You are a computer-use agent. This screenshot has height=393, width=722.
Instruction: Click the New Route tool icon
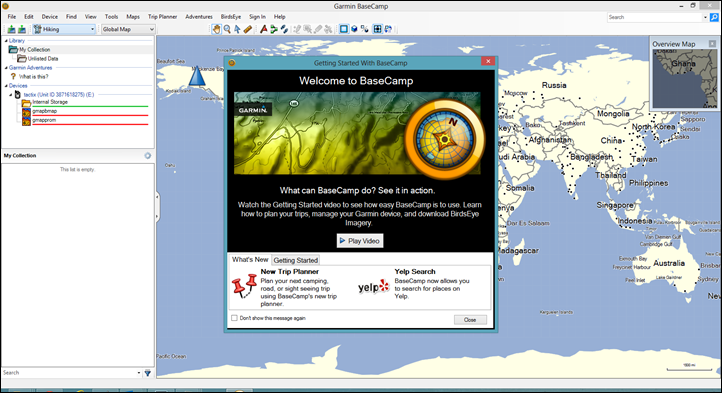coord(274,29)
